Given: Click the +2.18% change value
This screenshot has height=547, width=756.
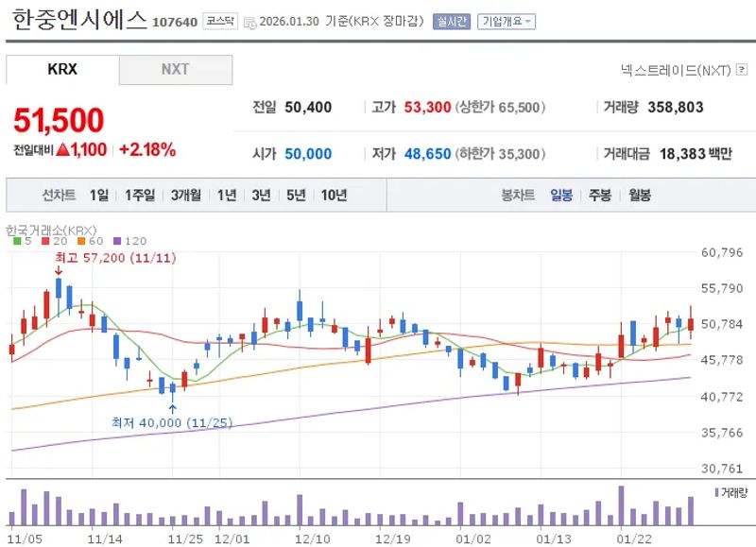Looking at the screenshot, I should click(147, 150).
